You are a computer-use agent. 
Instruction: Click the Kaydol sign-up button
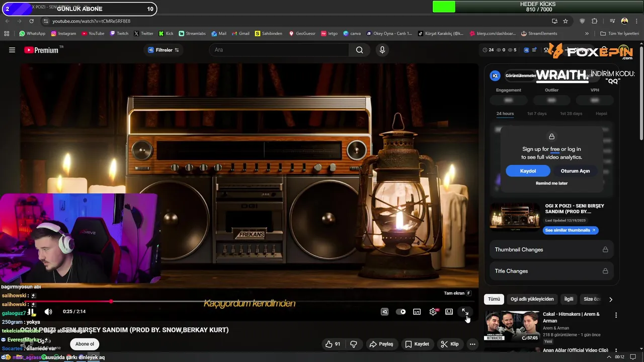tap(528, 171)
